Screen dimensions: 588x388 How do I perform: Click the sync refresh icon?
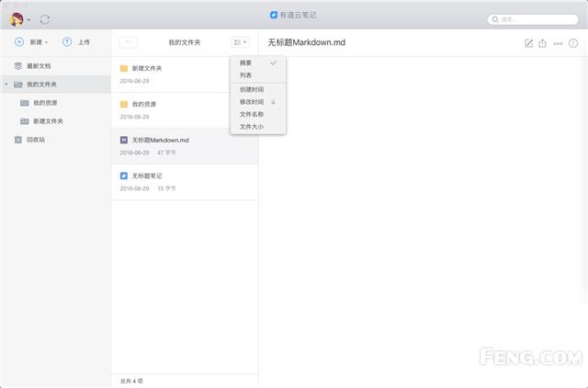tap(45, 18)
